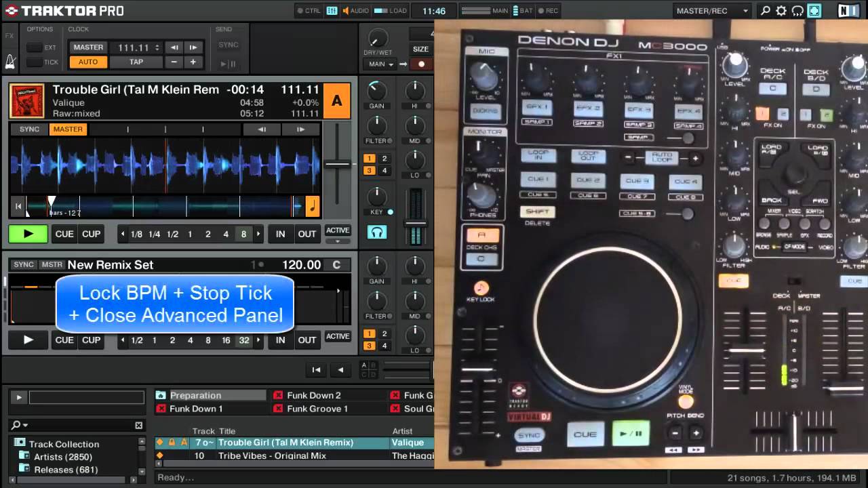
Task: Open Deck A letter menu
Action: [x=336, y=100]
